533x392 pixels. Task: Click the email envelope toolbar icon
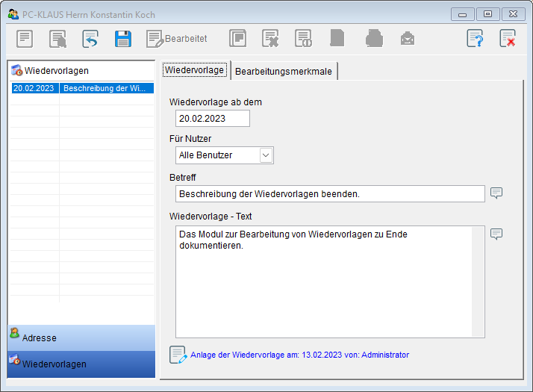click(407, 39)
